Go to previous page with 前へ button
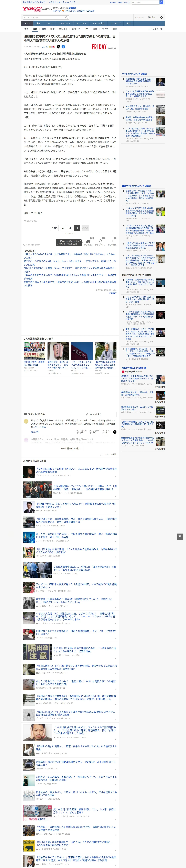This screenshot has height=868, width=186. point(55,228)
